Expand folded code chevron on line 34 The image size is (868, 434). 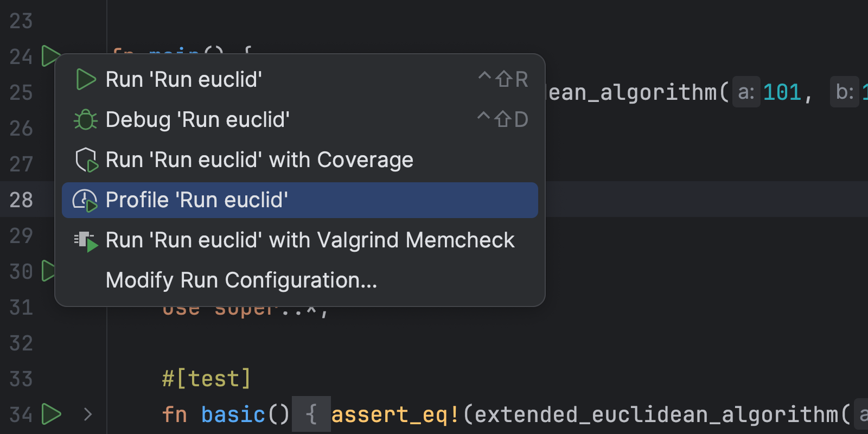point(88,415)
